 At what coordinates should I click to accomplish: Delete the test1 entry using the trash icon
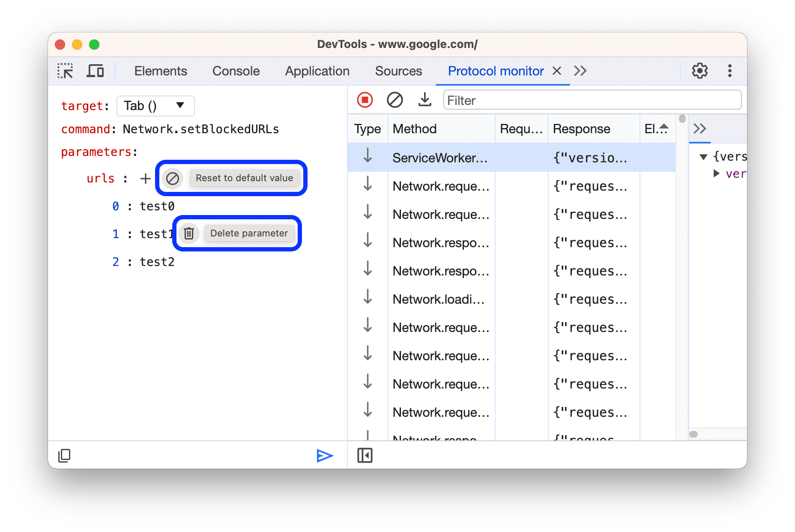(x=188, y=233)
